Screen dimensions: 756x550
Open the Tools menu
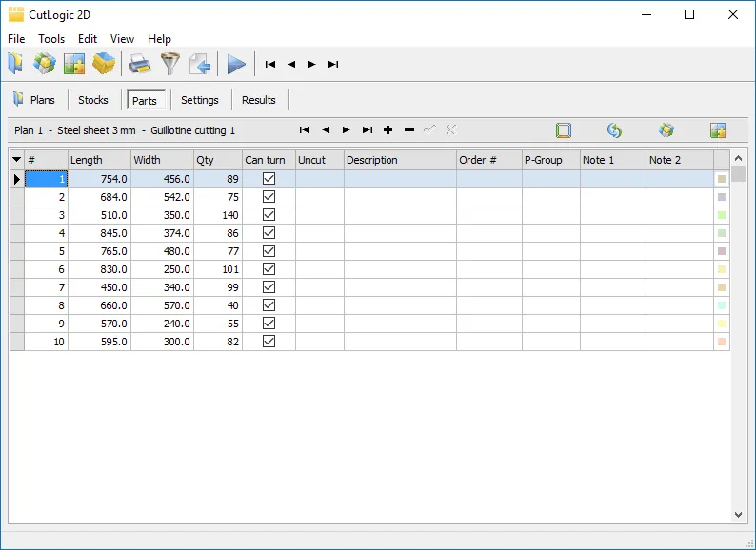[51, 39]
